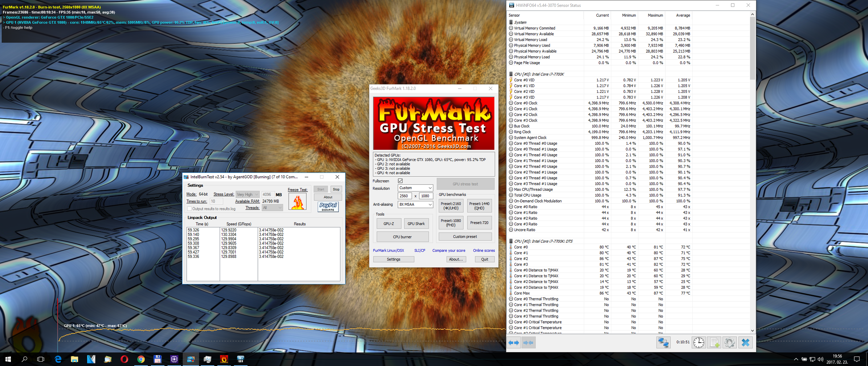Screen dimensions: 868x366
Task: Launch Opera browser from taskbar
Action: (x=124, y=359)
